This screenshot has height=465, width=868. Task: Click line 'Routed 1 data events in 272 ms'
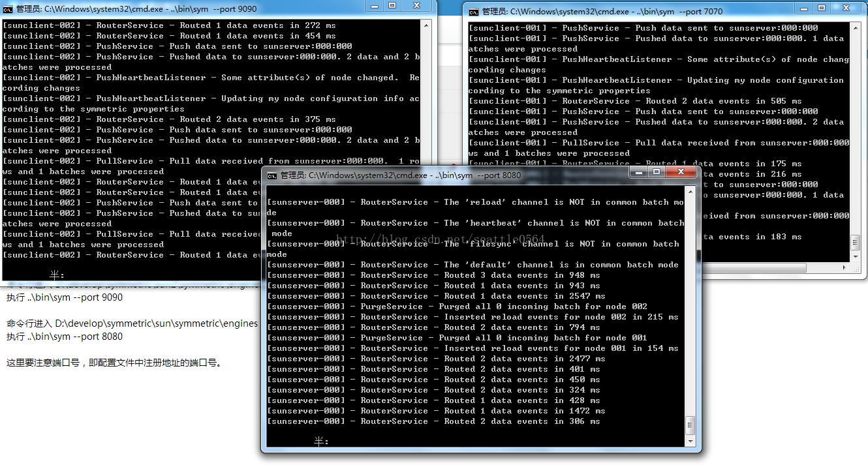pos(169,25)
